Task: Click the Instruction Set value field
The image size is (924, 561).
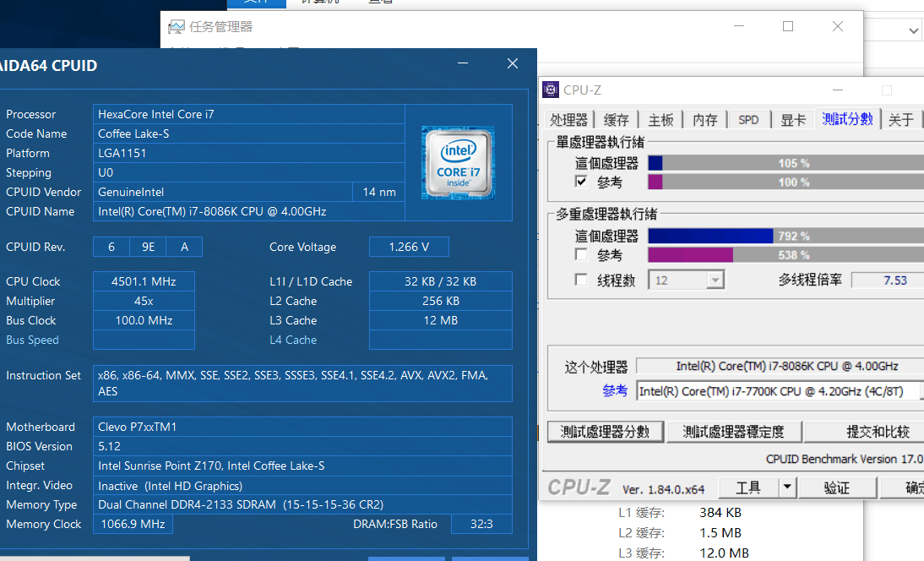Action: click(x=303, y=384)
